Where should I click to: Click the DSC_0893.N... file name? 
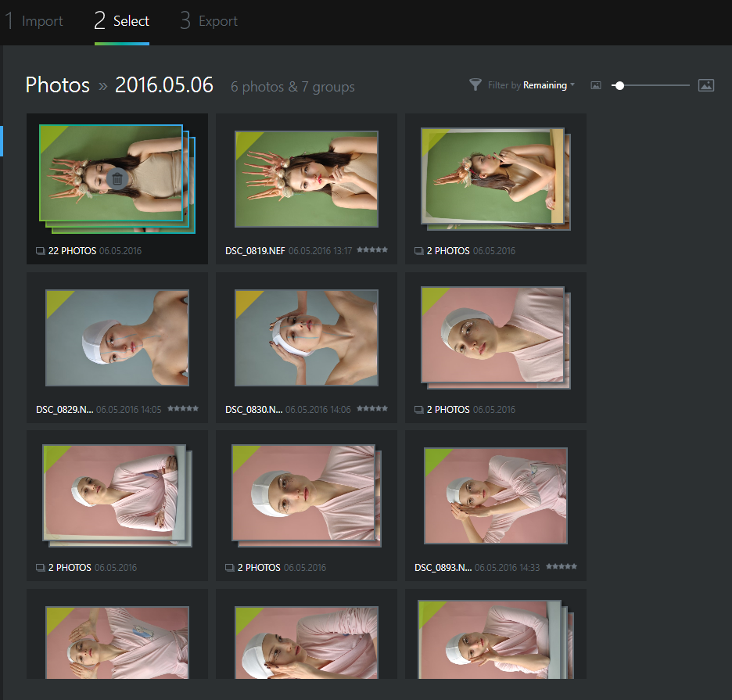443,567
